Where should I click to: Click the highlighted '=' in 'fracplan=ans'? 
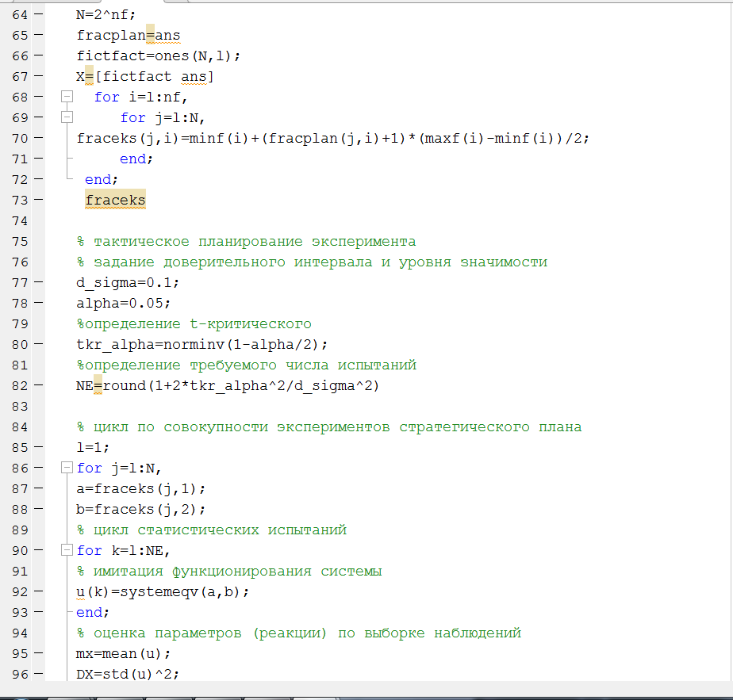coord(150,35)
